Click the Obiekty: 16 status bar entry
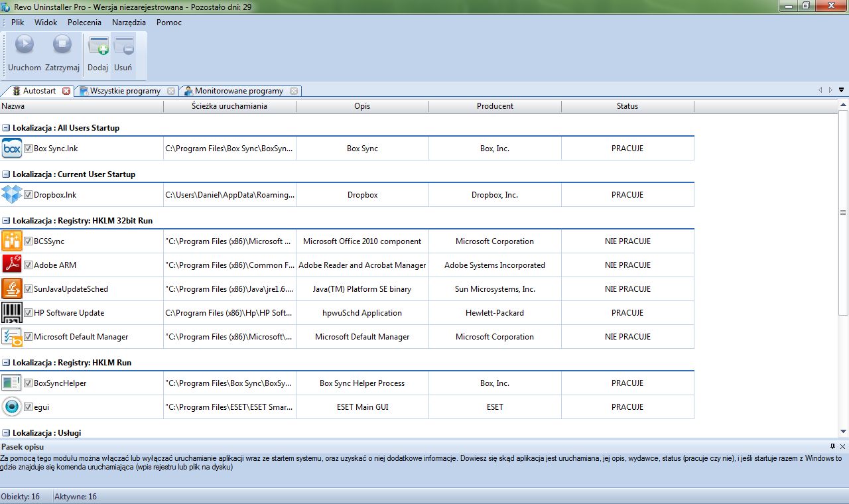The image size is (849, 504). tap(21, 497)
